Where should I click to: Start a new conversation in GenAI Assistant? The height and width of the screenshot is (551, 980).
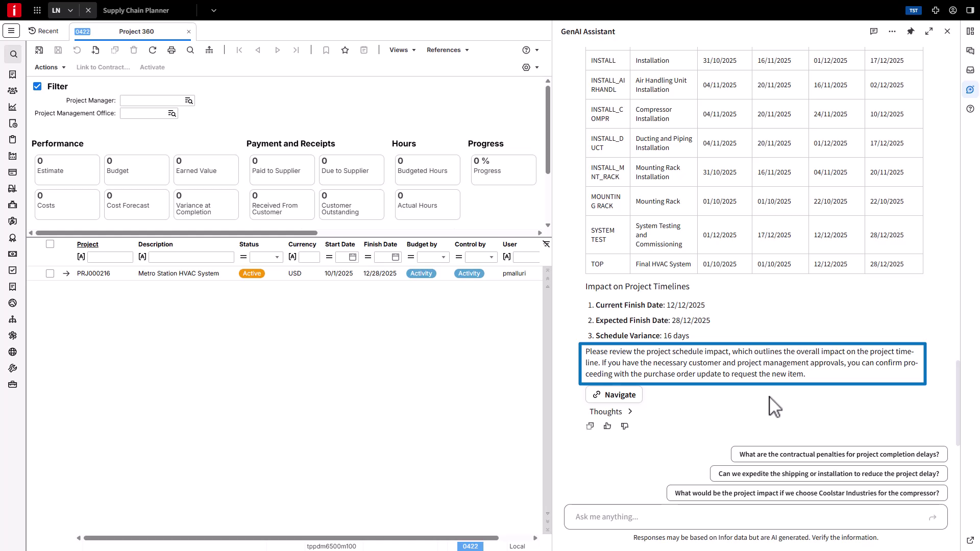click(x=874, y=31)
